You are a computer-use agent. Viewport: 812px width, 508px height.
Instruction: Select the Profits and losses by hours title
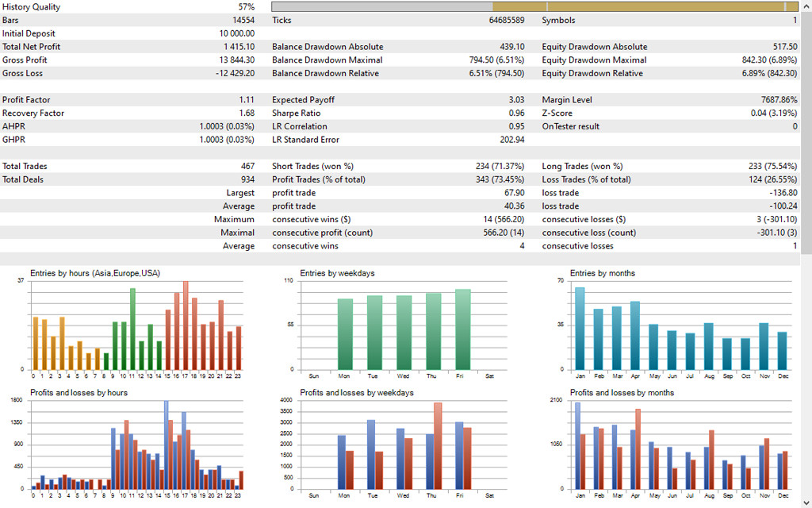79,393
